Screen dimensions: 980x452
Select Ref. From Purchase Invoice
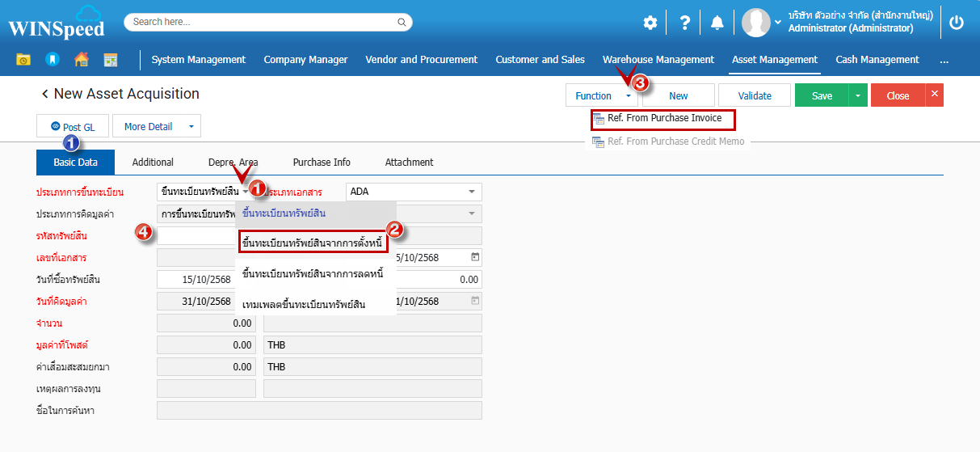pyautogui.click(x=663, y=119)
